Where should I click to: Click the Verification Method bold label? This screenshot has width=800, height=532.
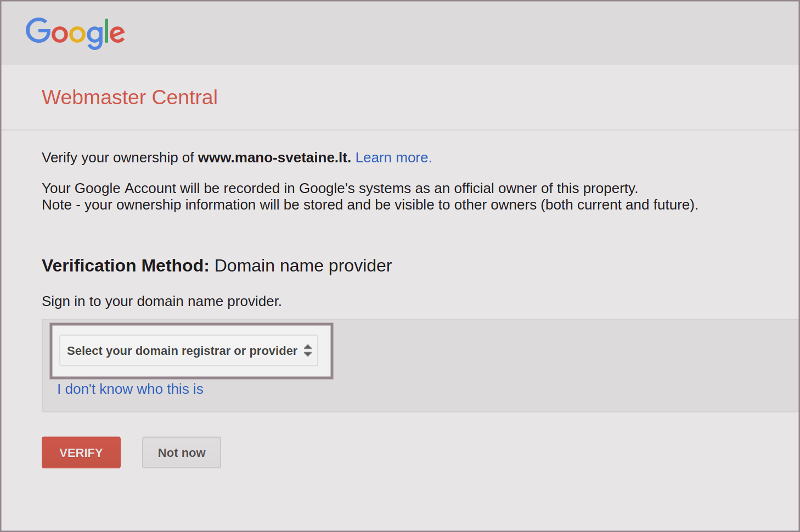click(x=125, y=266)
